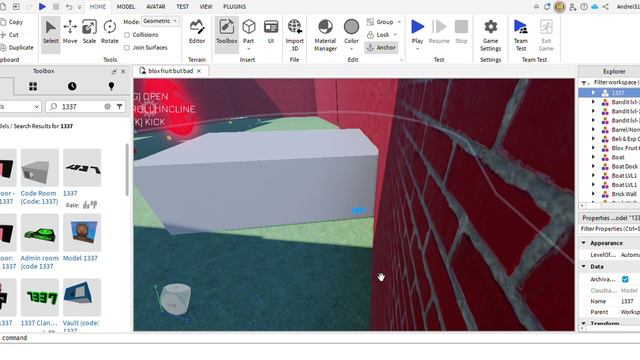Viewport: 640px width, 360px height.
Task: Switch to the HOME ribbon tab
Action: 98,7
